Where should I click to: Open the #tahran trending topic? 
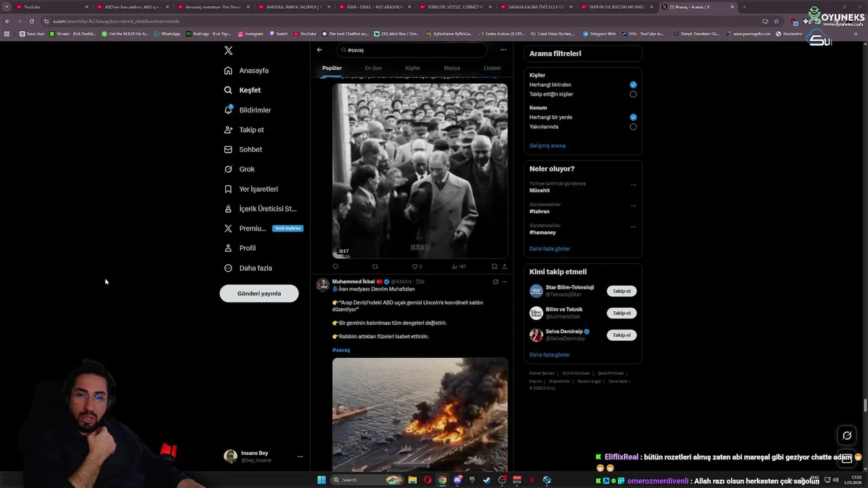point(540,211)
